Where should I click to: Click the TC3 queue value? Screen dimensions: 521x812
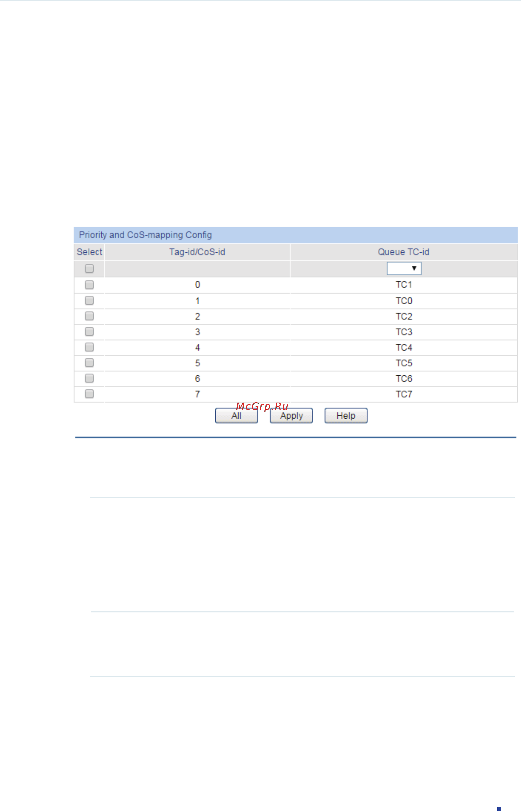tap(404, 332)
